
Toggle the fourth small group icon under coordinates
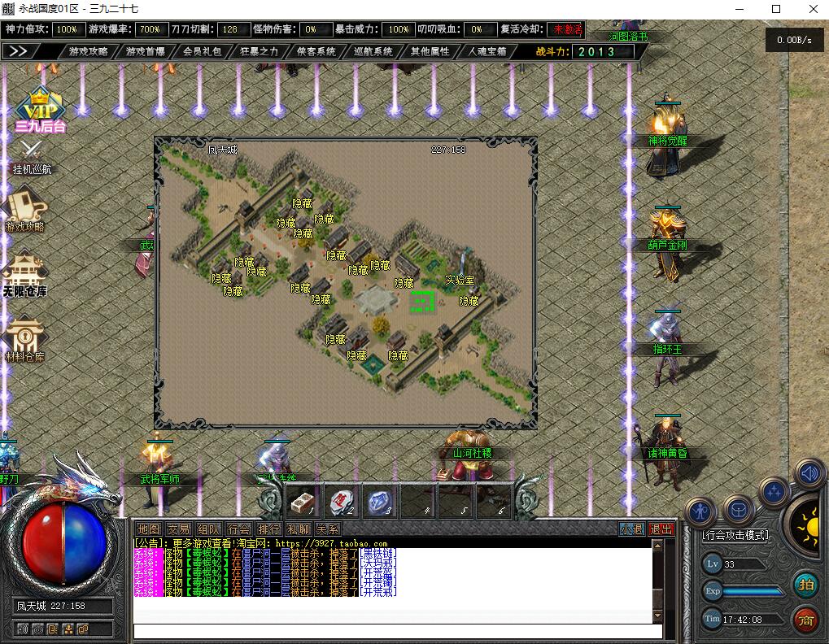68,629
